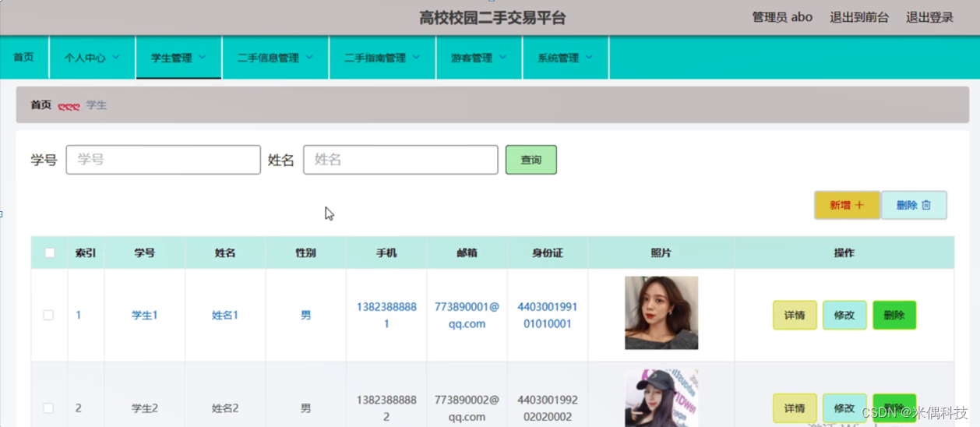Viewport: 980px width, 427px height.
Task: Expand the chevron next to 个人中心
Action: [x=116, y=57]
